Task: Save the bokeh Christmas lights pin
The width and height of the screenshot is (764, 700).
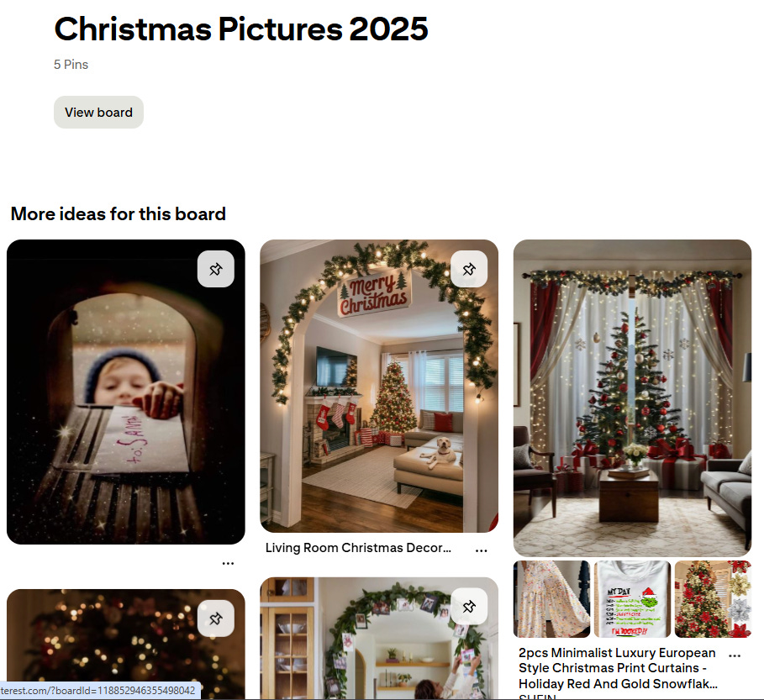Action: pos(215,618)
